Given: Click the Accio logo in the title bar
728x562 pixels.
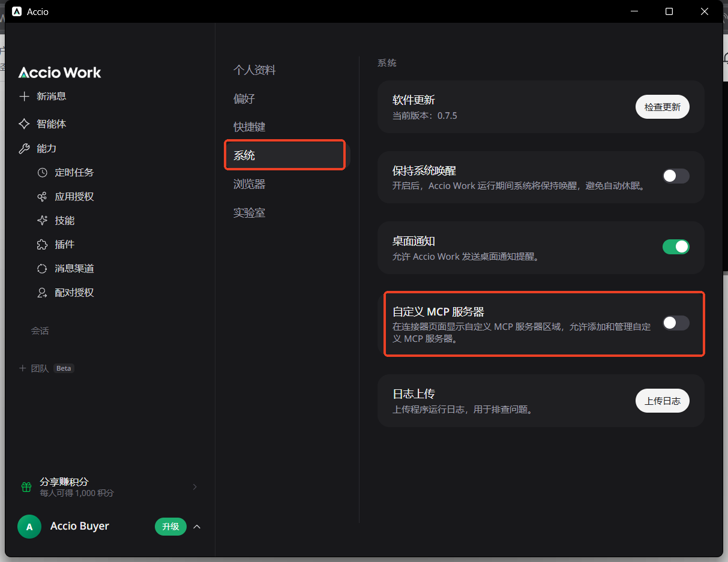Looking at the screenshot, I should [x=17, y=11].
